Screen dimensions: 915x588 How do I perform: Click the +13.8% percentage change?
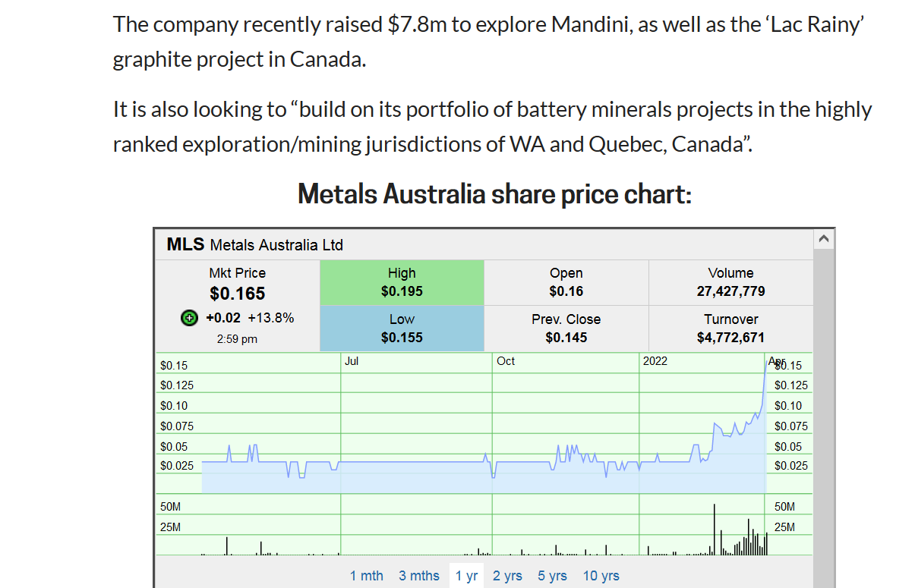[x=271, y=318]
